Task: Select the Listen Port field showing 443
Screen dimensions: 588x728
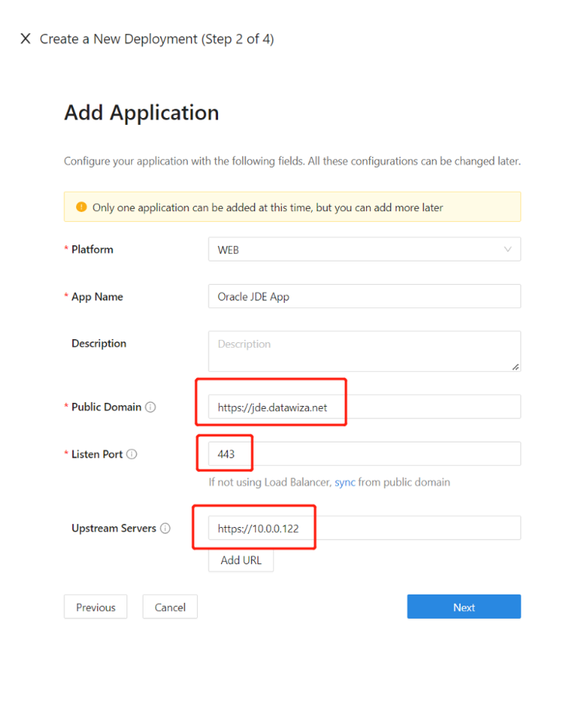Action: 365,453
